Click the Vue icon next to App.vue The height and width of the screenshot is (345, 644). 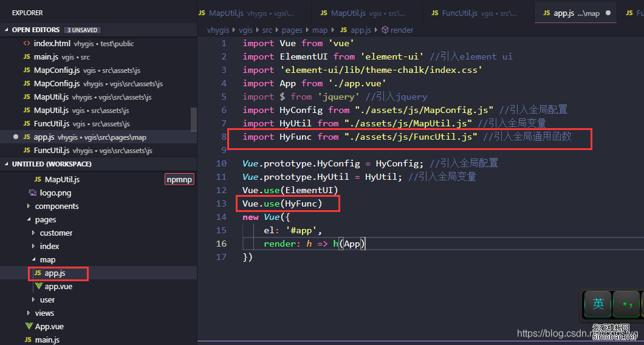[x=29, y=327]
